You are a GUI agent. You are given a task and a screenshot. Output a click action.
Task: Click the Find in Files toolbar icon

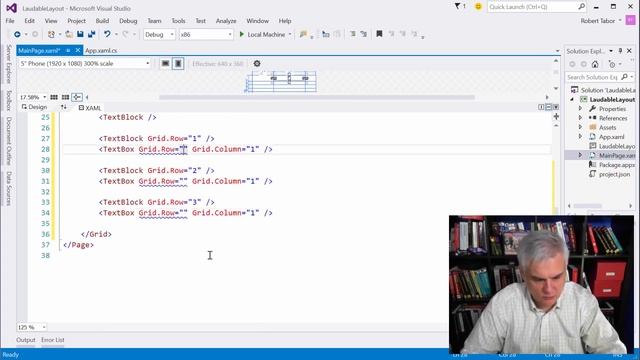click(303, 35)
